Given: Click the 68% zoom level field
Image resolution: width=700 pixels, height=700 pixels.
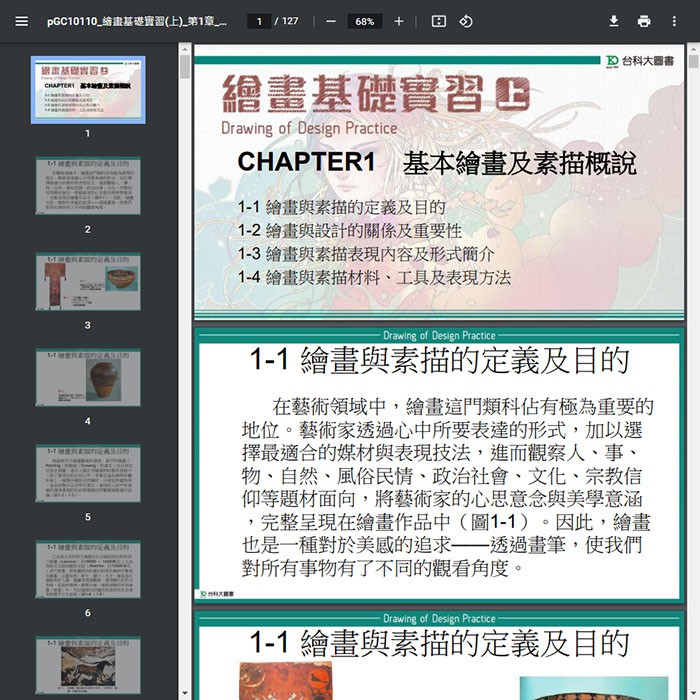Looking at the screenshot, I should click(364, 21).
